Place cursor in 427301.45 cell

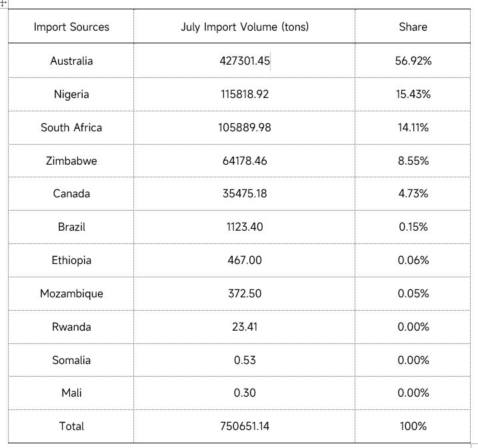(x=244, y=61)
